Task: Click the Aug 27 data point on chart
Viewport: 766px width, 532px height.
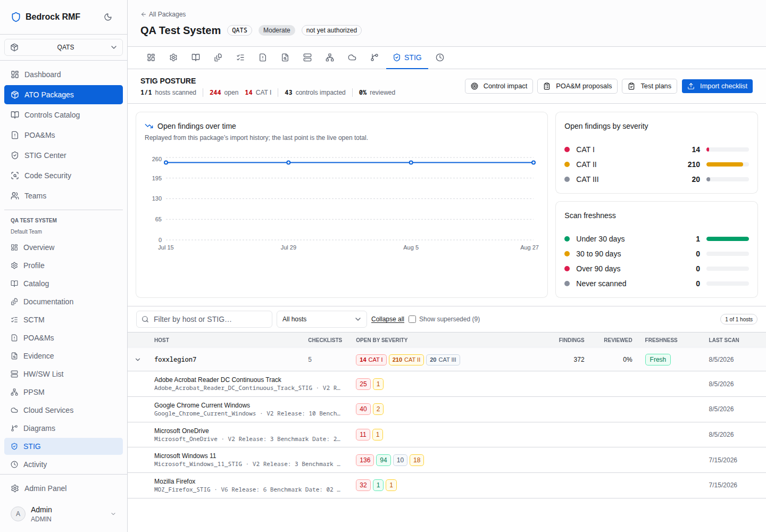Action: click(534, 162)
